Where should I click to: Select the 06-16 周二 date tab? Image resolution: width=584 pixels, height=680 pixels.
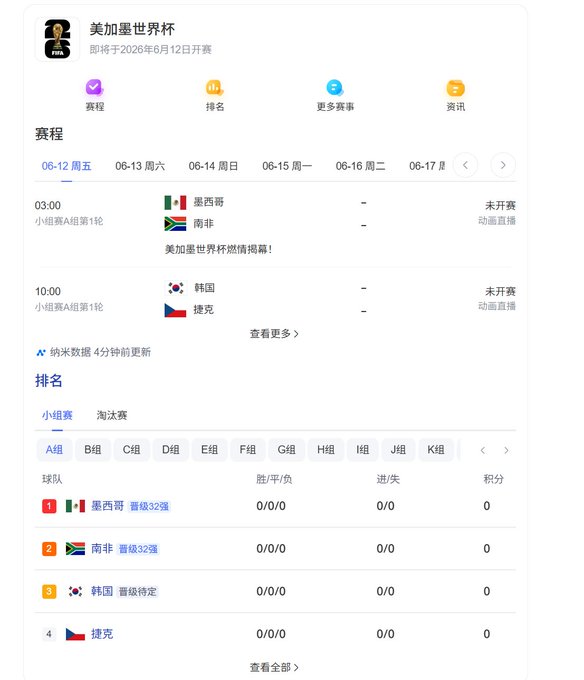coord(360,166)
